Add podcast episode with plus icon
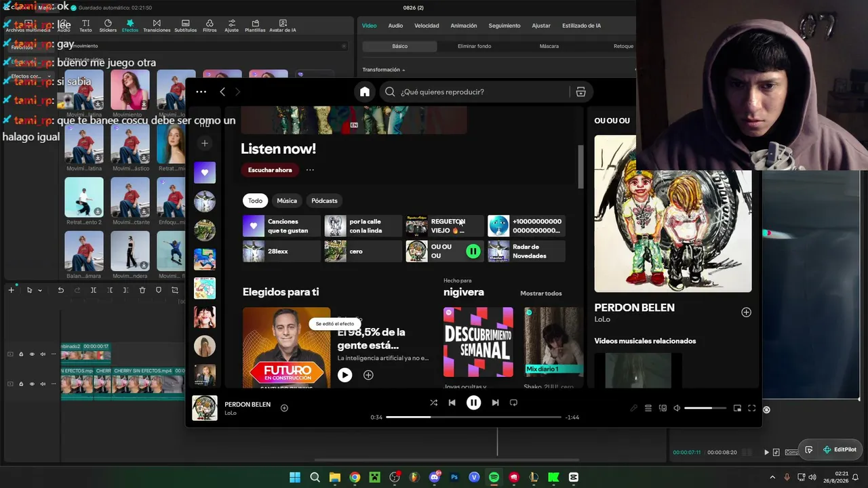 point(368,375)
